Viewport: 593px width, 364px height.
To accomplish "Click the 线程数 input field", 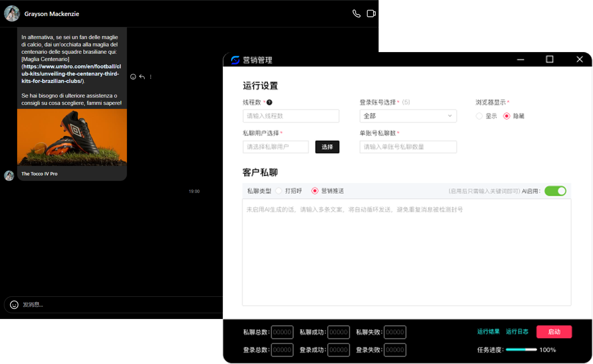I will pyautogui.click(x=291, y=116).
